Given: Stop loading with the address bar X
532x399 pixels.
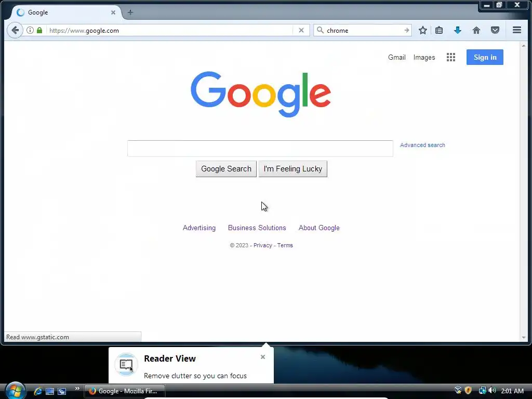Looking at the screenshot, I should coord(301,30).
